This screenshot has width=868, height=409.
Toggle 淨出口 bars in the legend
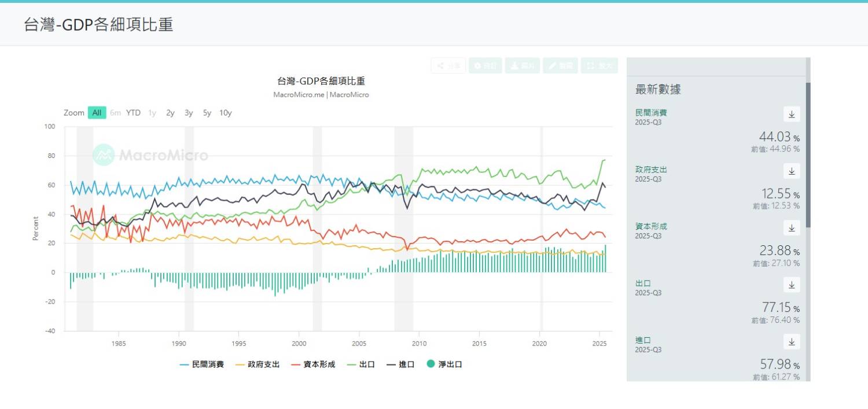coord(444,364)
